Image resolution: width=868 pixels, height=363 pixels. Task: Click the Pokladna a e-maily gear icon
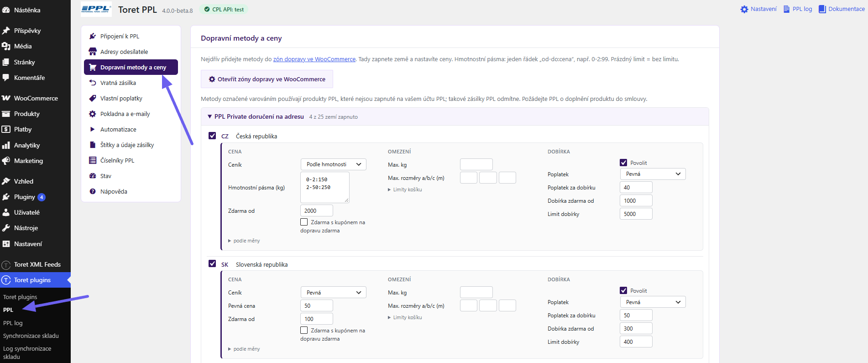(x=93, y=114)
